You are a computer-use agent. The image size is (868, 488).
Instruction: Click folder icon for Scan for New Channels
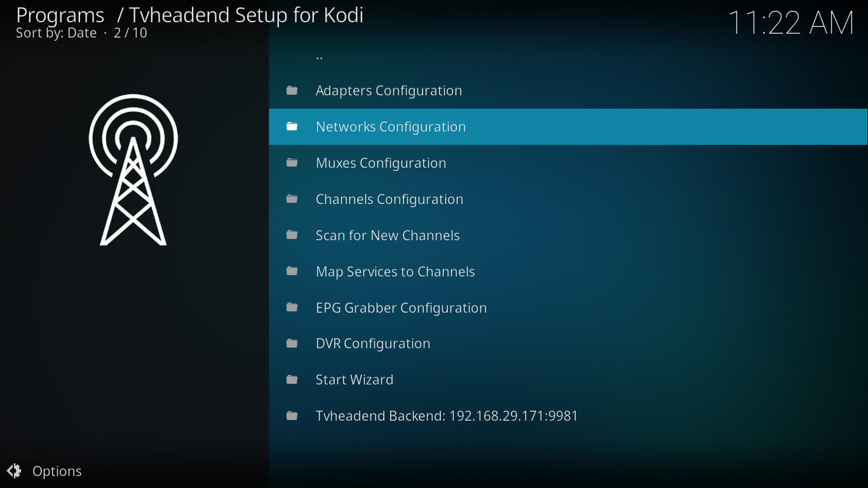(x=292, y=235)
